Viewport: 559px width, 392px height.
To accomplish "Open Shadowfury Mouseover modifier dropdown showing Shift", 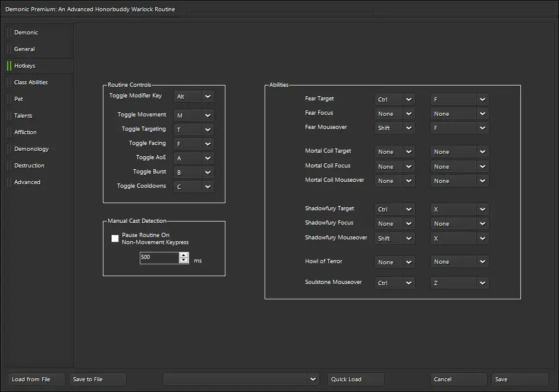I will [x=395, y=238].
